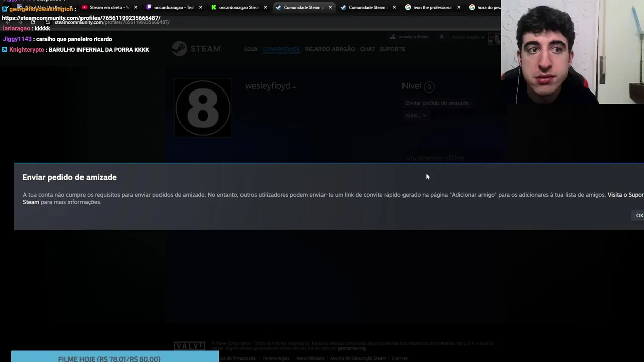Go to CHAT in Steam header

367,49
